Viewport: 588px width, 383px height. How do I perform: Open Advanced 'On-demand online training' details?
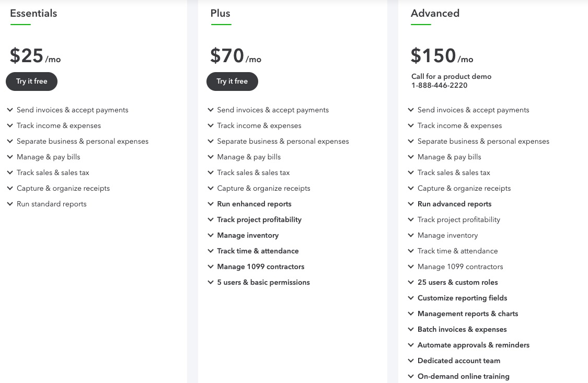click(x=463, y=376)
